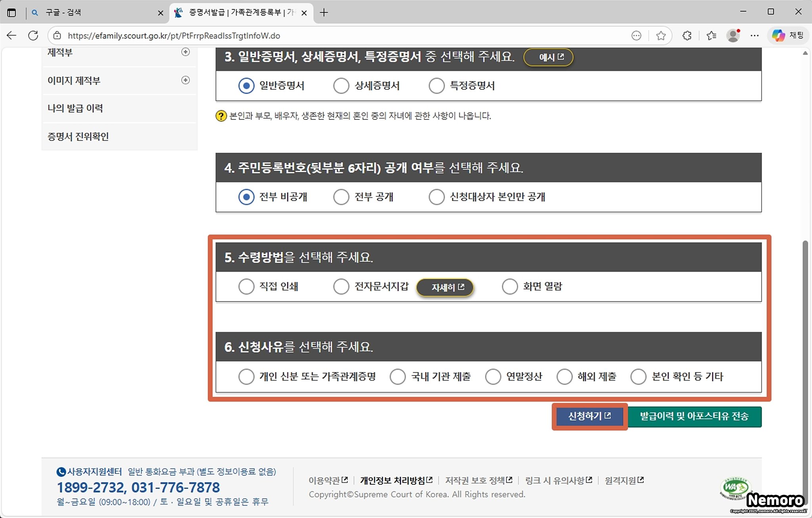812x518 pixels.
Task: Open the Copilot chat button
Action: click(x=787, y=36)
